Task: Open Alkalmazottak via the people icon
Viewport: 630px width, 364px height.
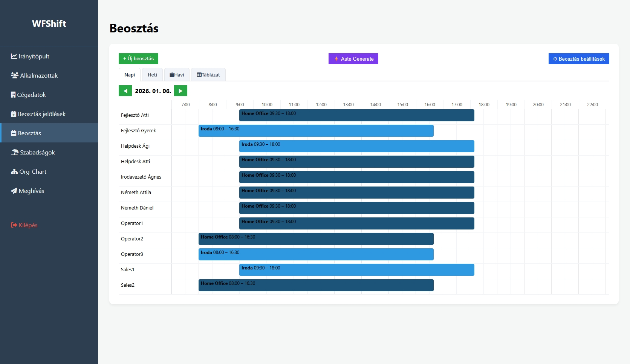Action: pos(15,75)
